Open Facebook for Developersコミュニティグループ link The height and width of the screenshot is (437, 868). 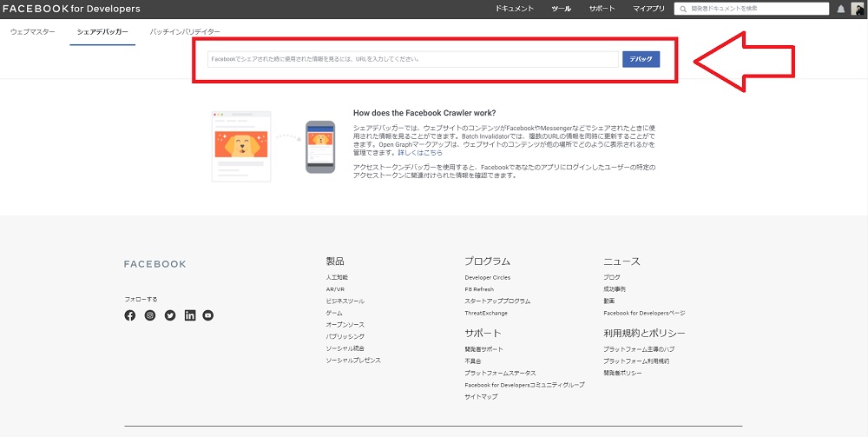(x=525, y=385)
